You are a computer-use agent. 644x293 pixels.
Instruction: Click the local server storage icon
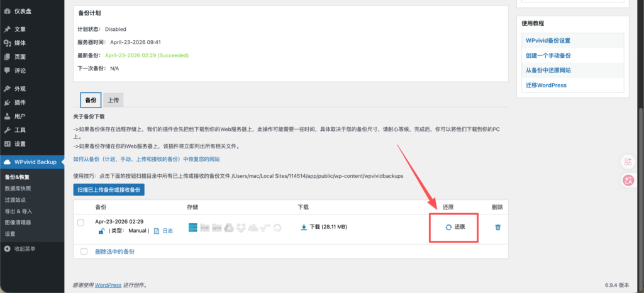click(192, 228)
